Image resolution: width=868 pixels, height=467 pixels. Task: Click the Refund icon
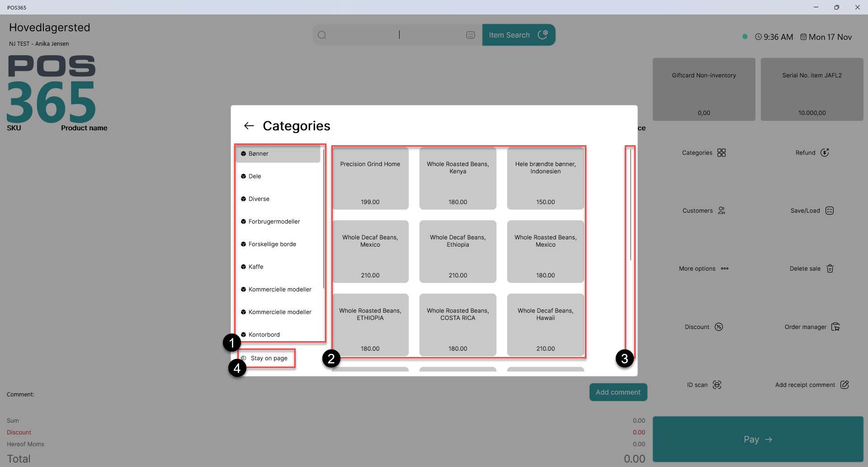[825, 152]
